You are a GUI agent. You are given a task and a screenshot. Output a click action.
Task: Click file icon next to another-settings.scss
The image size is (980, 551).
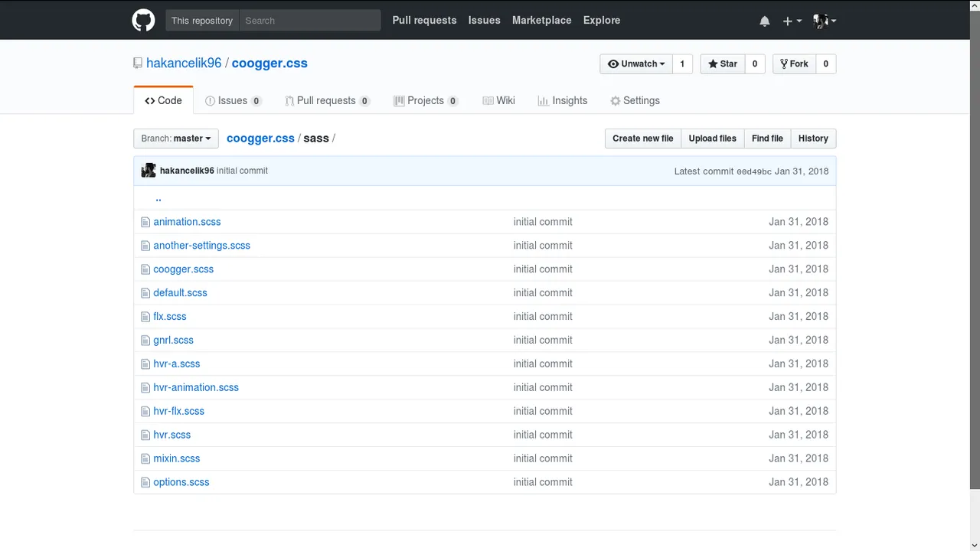coord(145,246)
